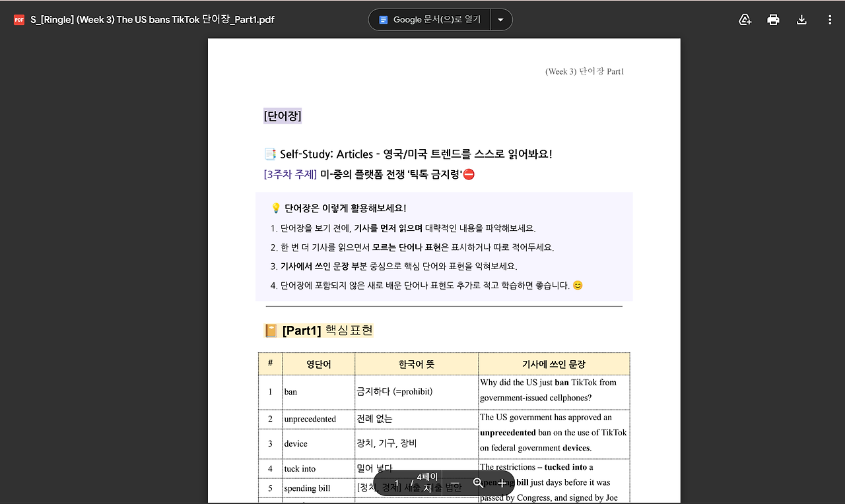Click the 'device' cell in the 영단어 column
The width and height of the screenshot is (845, 504).
(318, 444)
